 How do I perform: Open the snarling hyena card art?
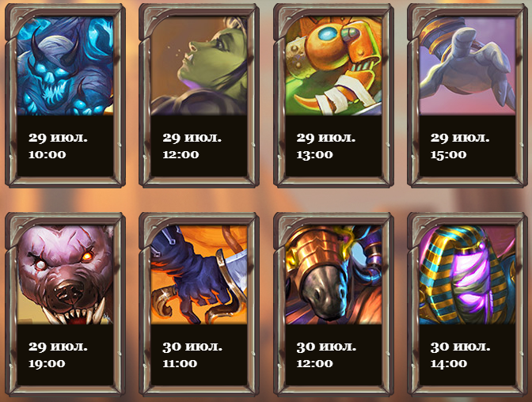point(65,275)
